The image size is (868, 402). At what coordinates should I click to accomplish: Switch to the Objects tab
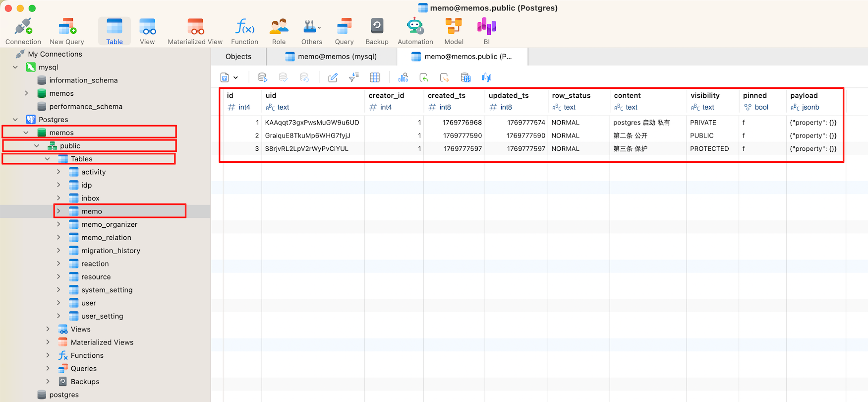[x=238, y=57]
